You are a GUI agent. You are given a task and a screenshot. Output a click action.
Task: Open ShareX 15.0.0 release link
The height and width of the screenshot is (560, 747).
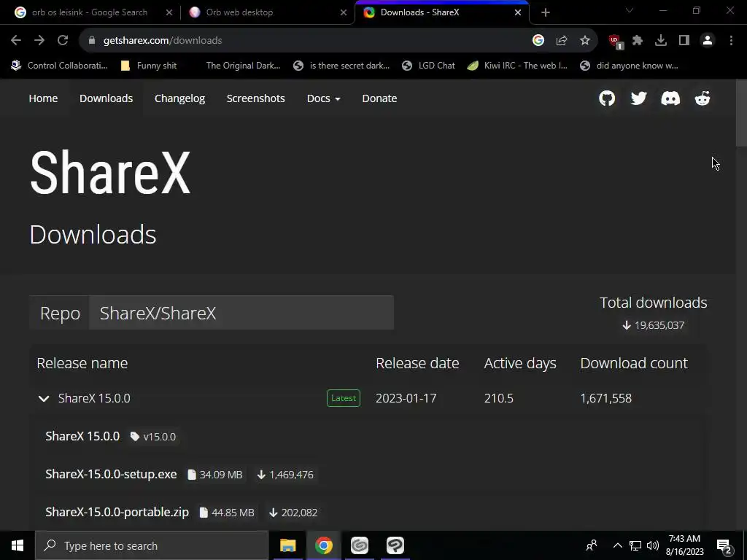click(x=82, y=436)
